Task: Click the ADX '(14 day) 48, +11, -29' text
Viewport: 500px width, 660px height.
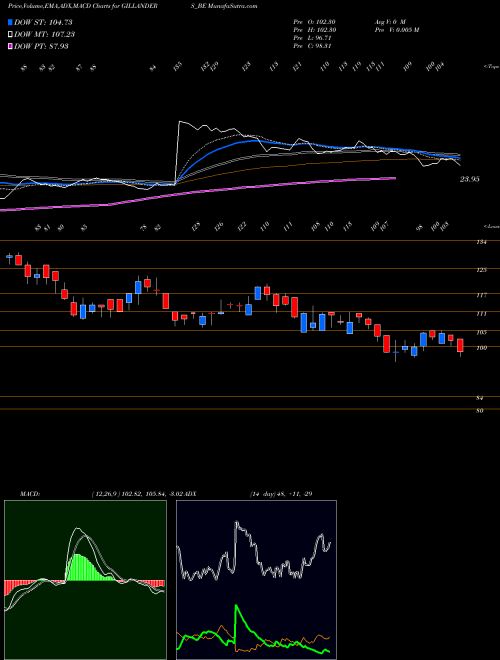Action: pos(281,494)
